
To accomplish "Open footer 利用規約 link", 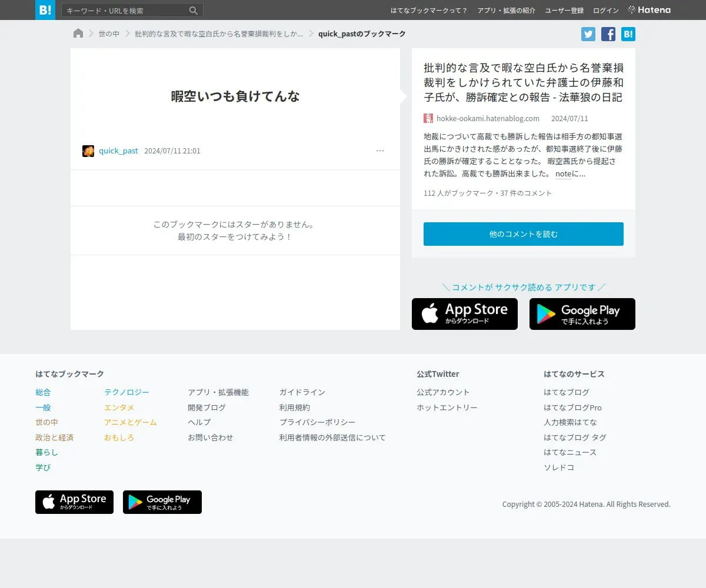I will pos(295,407).
